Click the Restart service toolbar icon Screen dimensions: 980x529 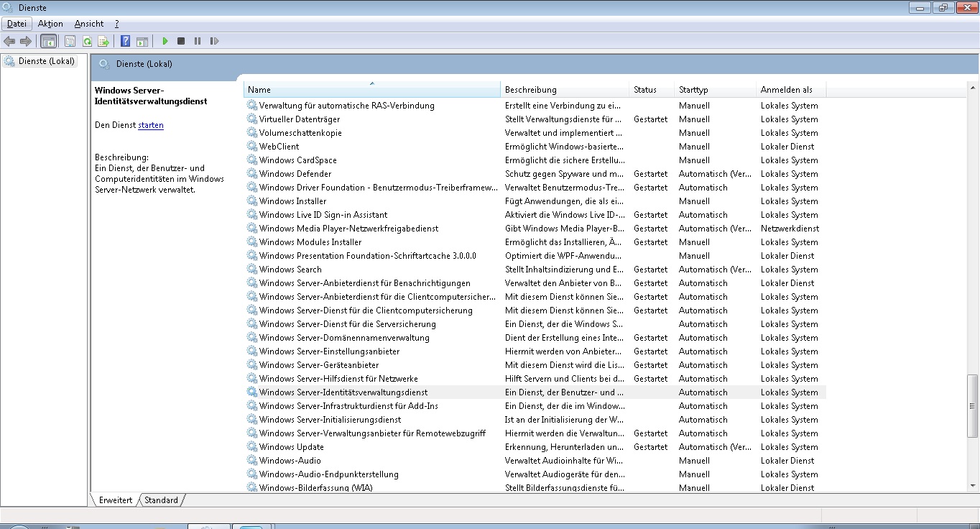click(x=214, y=41)
